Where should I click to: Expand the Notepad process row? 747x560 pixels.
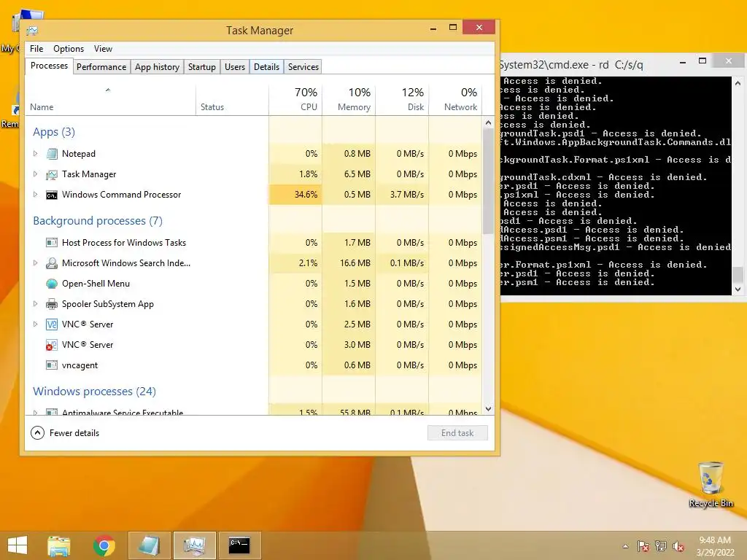pyautogui.click(x=35, y=154)
